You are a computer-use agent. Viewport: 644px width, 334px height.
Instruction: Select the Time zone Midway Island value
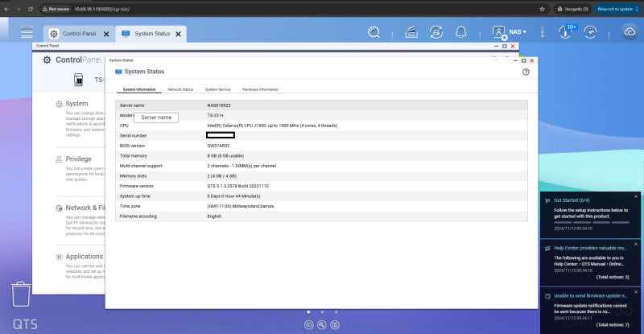pos(240,206)
